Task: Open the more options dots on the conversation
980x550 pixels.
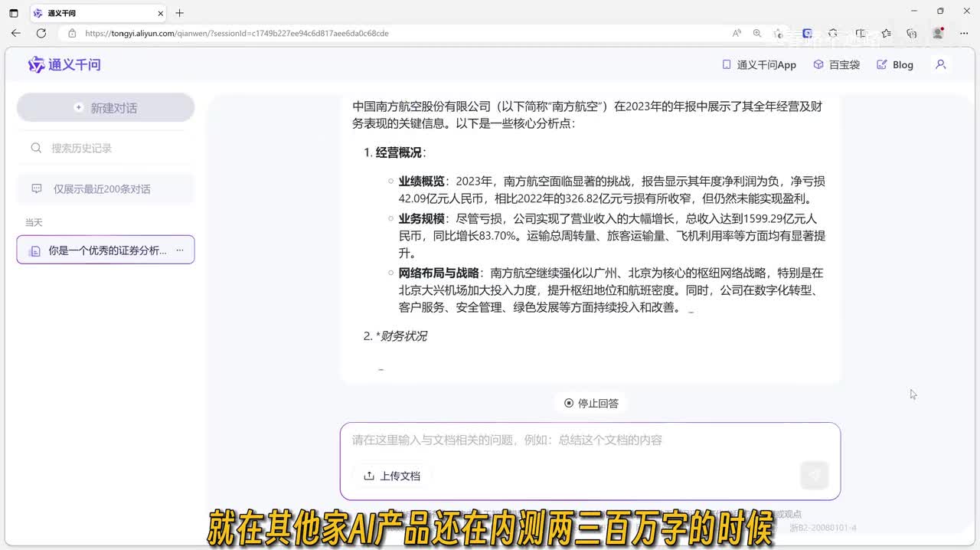Action: (180, 250)
